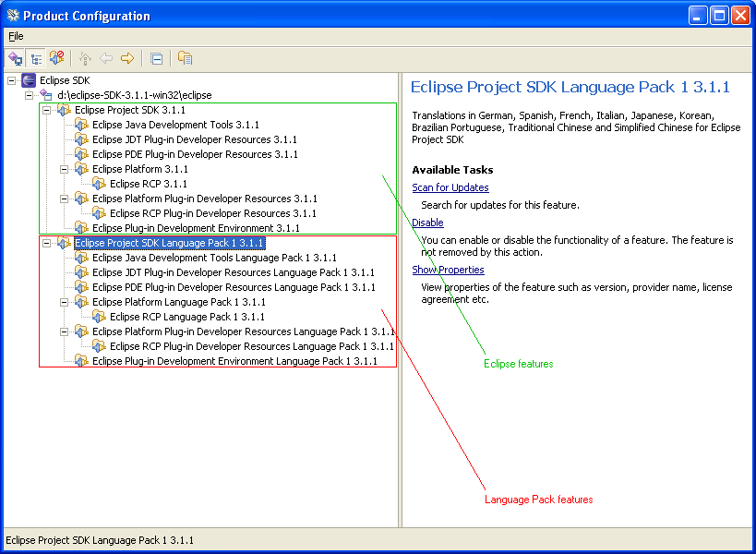Click icon of Eclipse RCP Plug-in Developer Resources 3.1.1
This screenshot has height=554, width=756.
[x=99, y=213]
